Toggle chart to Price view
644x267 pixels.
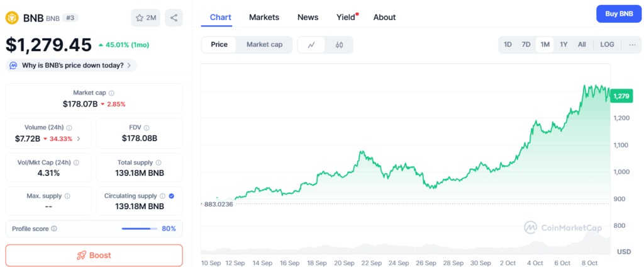[x=219, y=45]
